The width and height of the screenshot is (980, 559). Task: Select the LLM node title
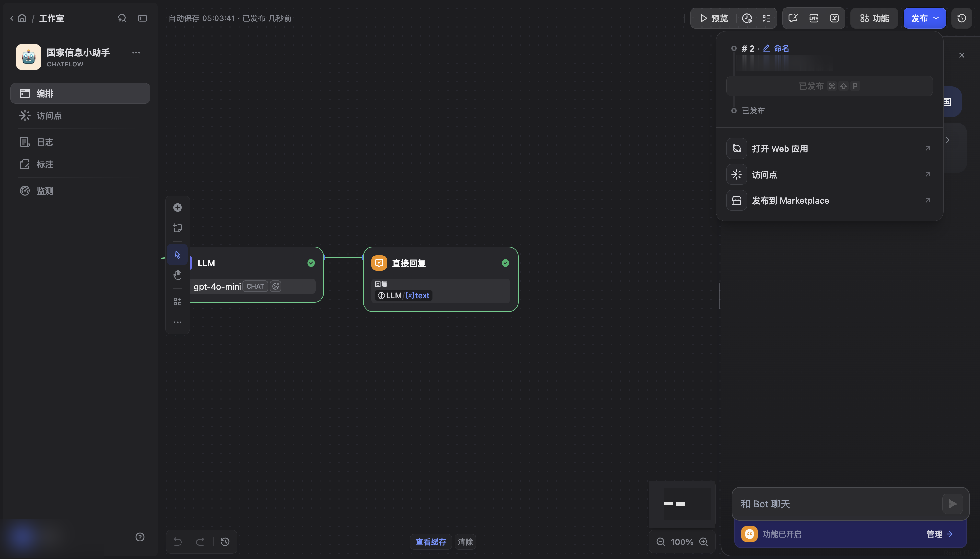click(206, 263)
